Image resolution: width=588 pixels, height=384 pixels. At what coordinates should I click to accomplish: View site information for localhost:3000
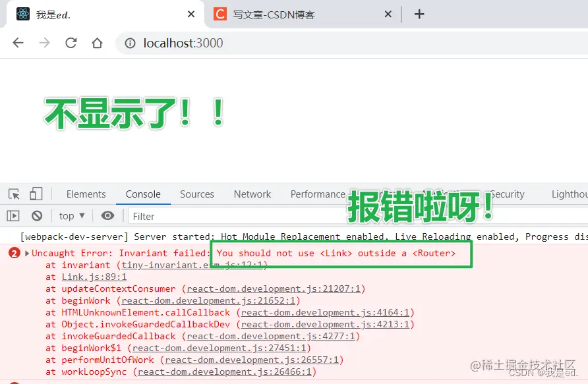128,43
